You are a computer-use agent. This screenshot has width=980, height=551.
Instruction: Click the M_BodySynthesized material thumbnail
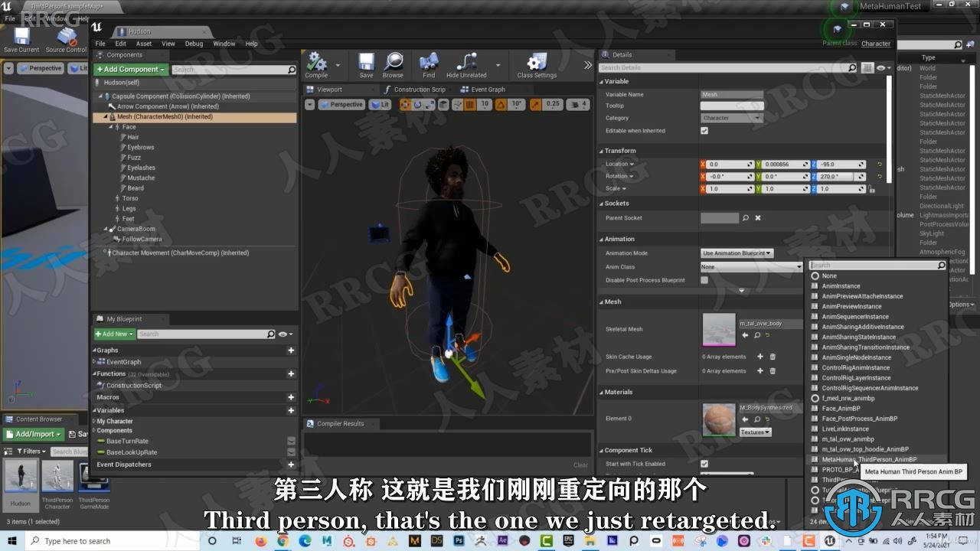(x=719, y=419)
